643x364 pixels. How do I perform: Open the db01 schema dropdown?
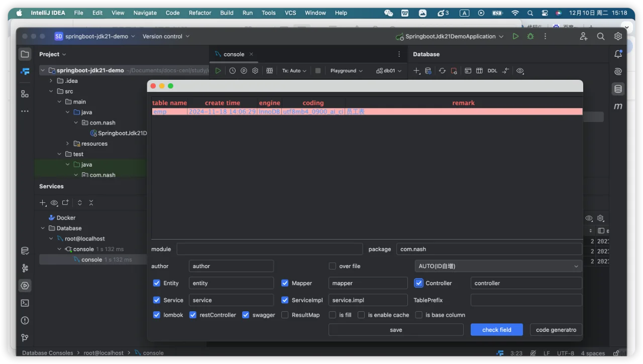pos(389,71)
